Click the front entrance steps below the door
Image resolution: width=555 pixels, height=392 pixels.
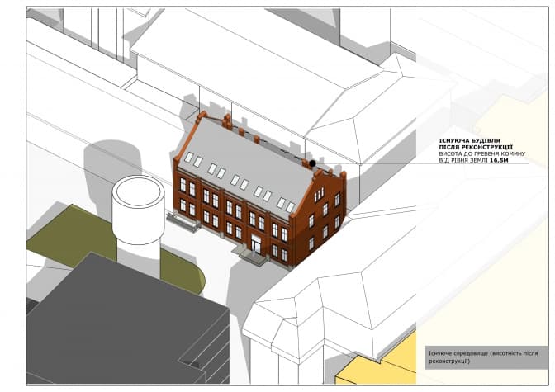(x=251, y=257)
